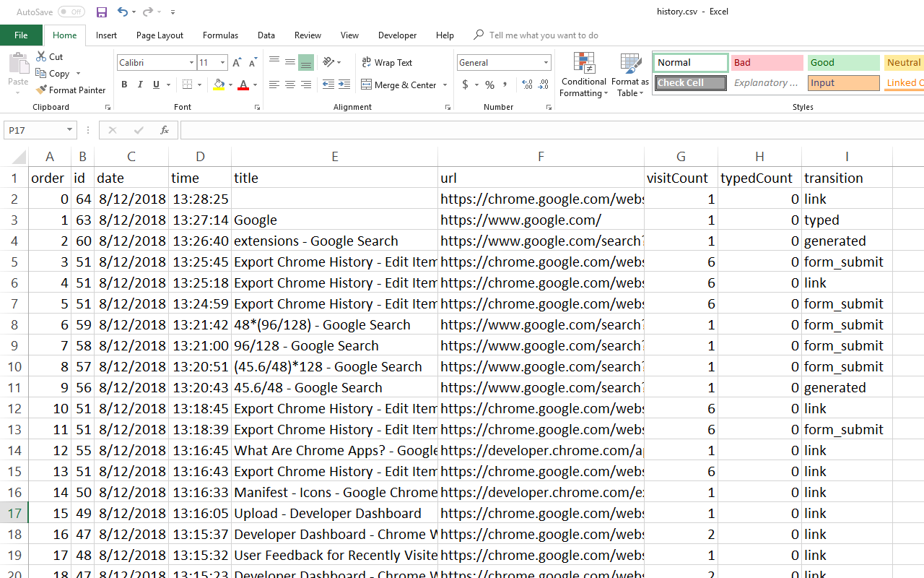Apply Bold formatting

click(124, 85)
